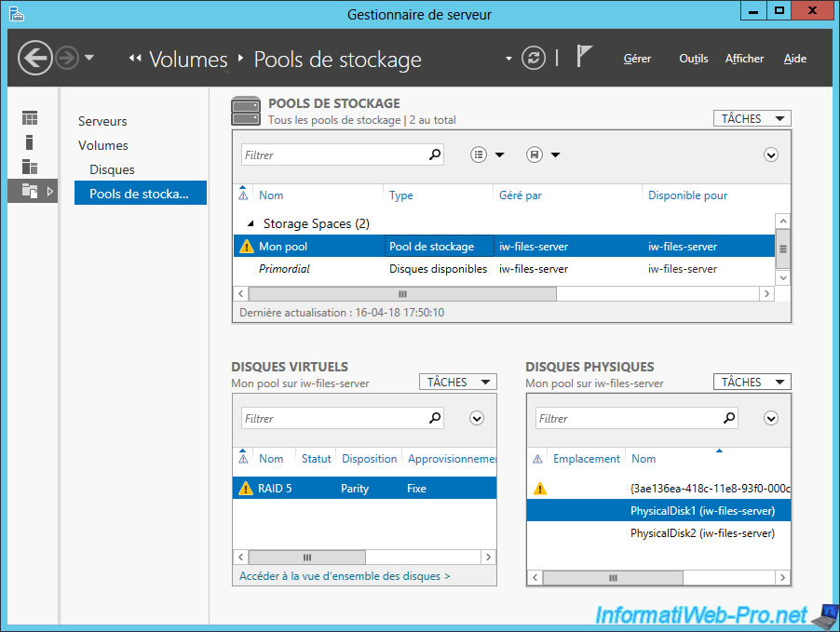
Task: Open the saved queries dropdown
Action: 543,155
